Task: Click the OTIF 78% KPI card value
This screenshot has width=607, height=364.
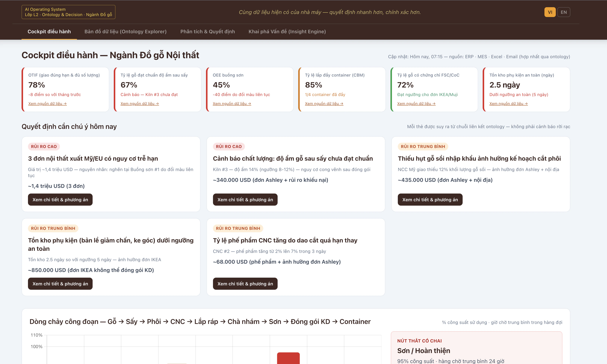Action: pyautogui.click(x=36, y=85)
